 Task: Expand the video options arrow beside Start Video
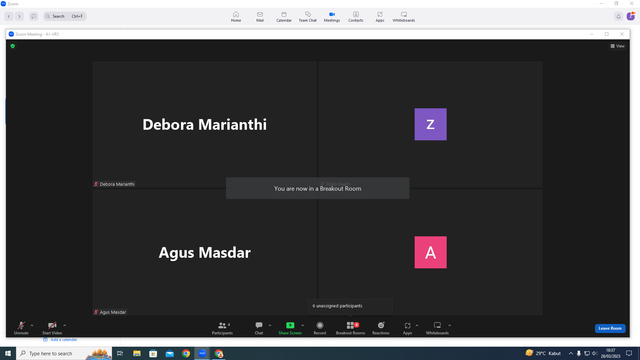(x=64, y=325)
